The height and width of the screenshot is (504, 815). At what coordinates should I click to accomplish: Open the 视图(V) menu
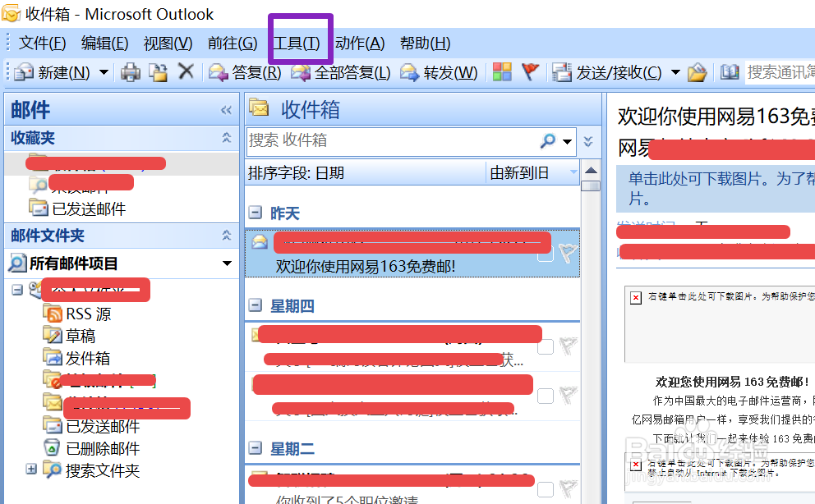pyautogui.click(x=168, y=43)
